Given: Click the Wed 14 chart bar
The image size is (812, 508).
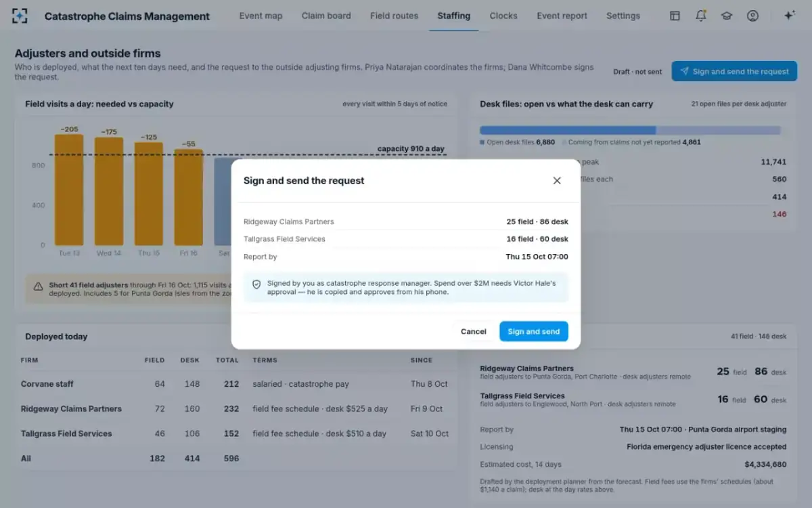Looking at the screenshot, I should coord(109,192).
